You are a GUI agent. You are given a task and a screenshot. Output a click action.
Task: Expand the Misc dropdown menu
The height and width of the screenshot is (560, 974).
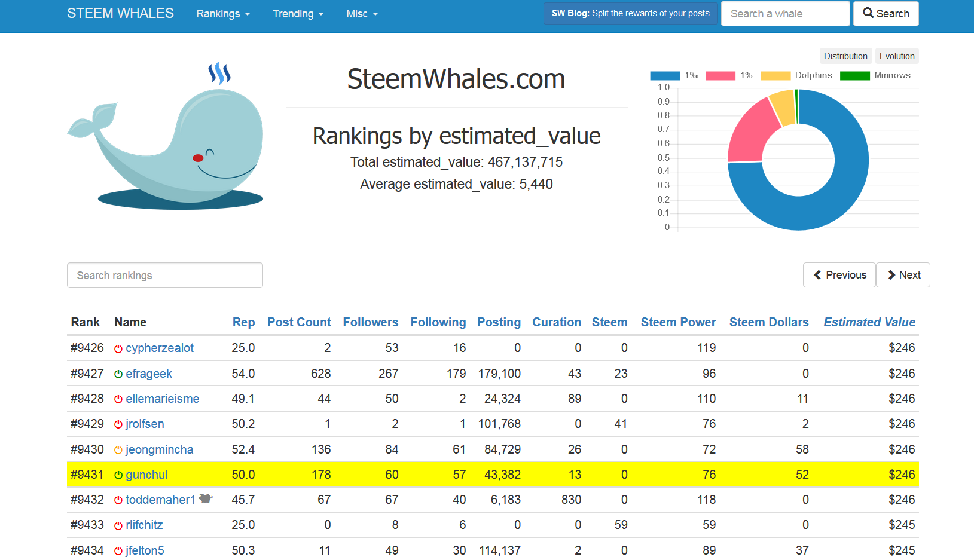362,14
